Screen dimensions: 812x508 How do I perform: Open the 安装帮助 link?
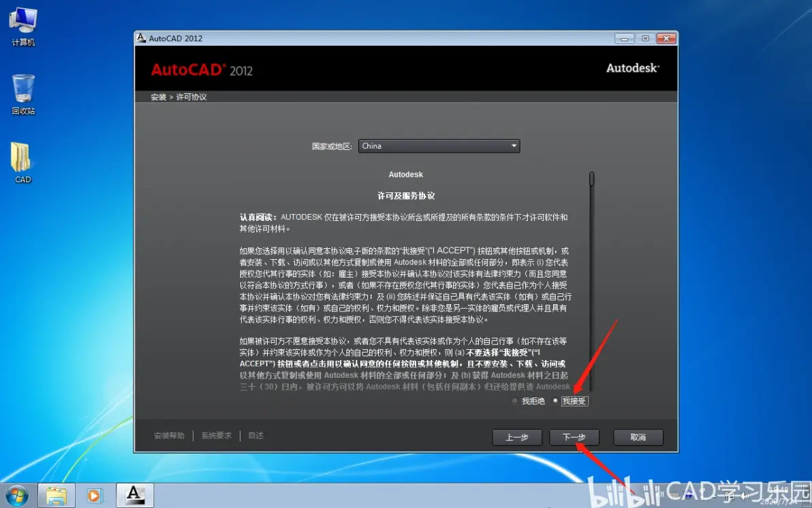[170, 436]
